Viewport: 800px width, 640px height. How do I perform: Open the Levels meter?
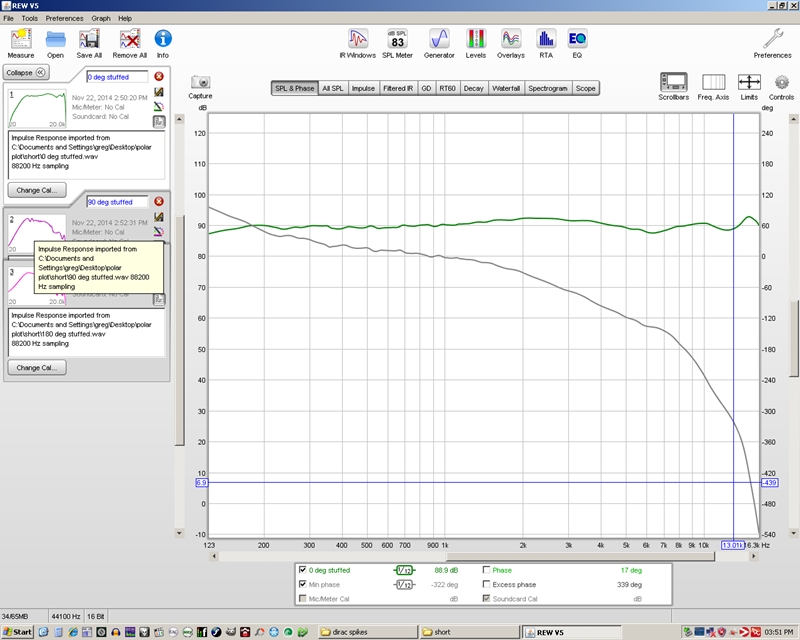click(x=476, y=44)
